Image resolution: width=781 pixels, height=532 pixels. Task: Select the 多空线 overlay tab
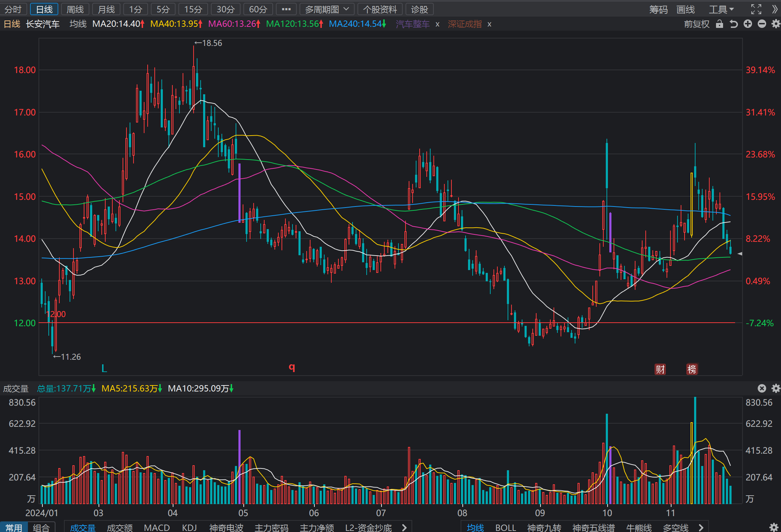pyautogui.click(x=675, y=528)
